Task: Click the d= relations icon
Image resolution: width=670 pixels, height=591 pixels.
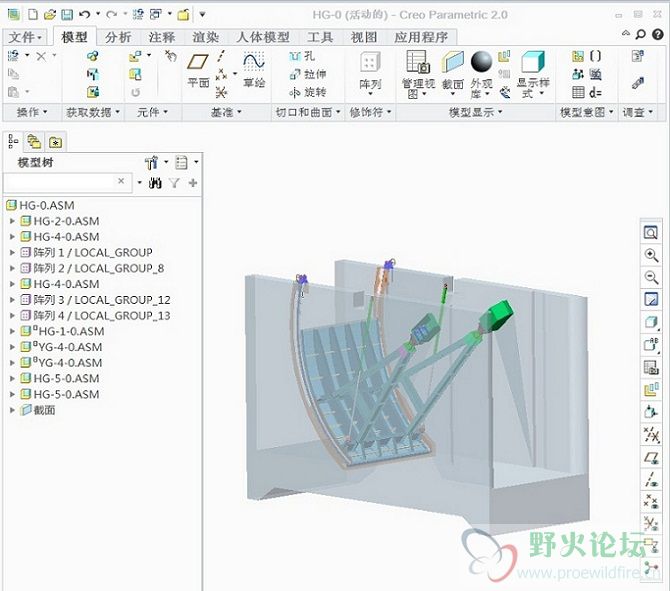Action: (x=595, y=92)
